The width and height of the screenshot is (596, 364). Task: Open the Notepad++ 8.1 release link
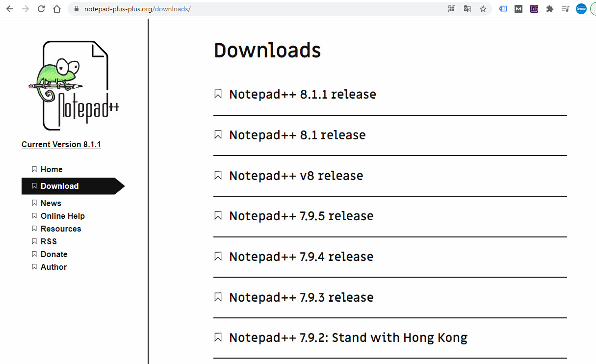pyautogui.click(x=297, y=135)
